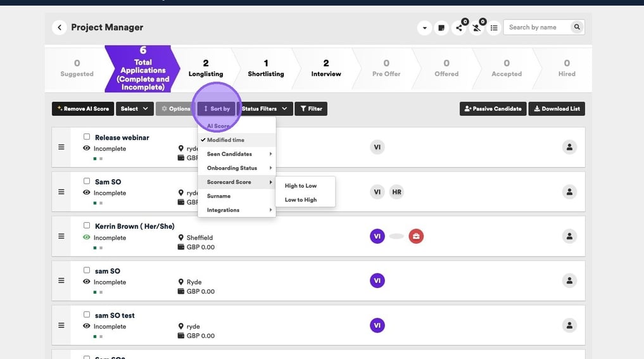Open the caret dropdown in the header
The height and width of the screenshot is (359, 644).
(424, 28)
